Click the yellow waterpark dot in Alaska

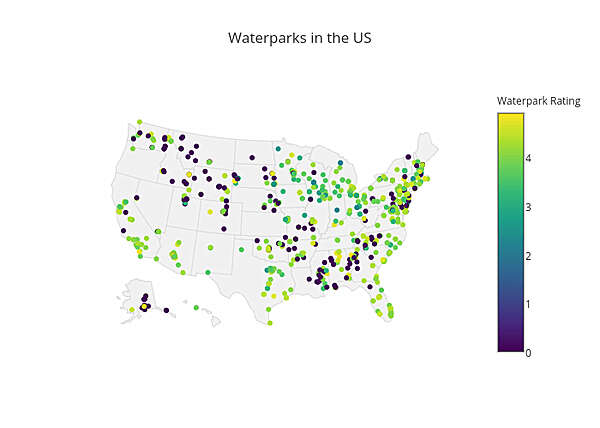144,307
